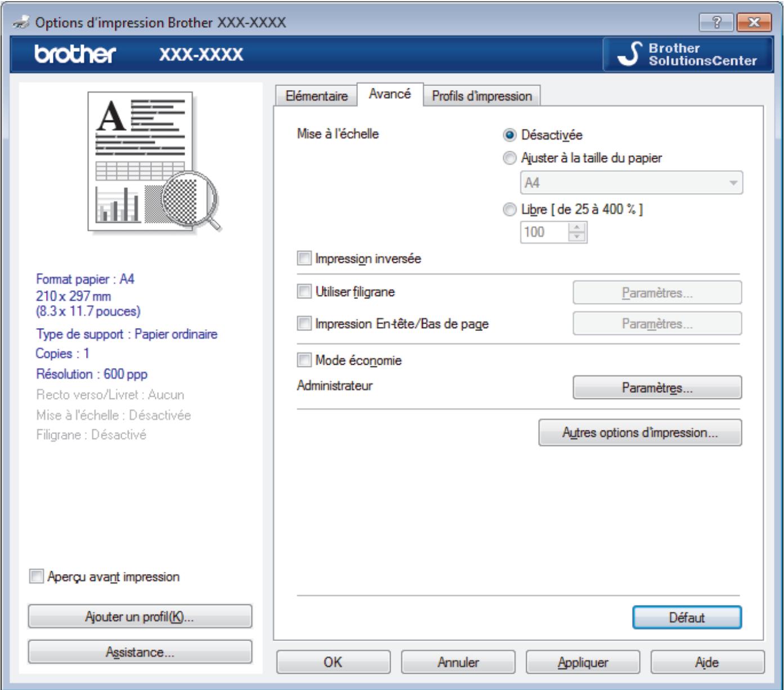Open Brother SolutionsCenter link
This screenshot has height=690, width=784.
[x=687, y=55]
